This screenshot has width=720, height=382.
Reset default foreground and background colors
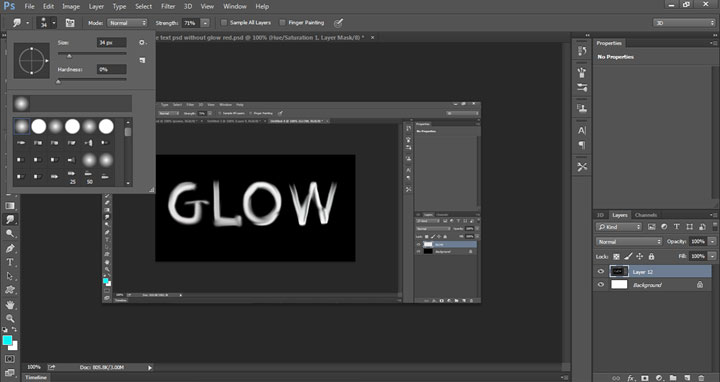[x=5, y=330]
